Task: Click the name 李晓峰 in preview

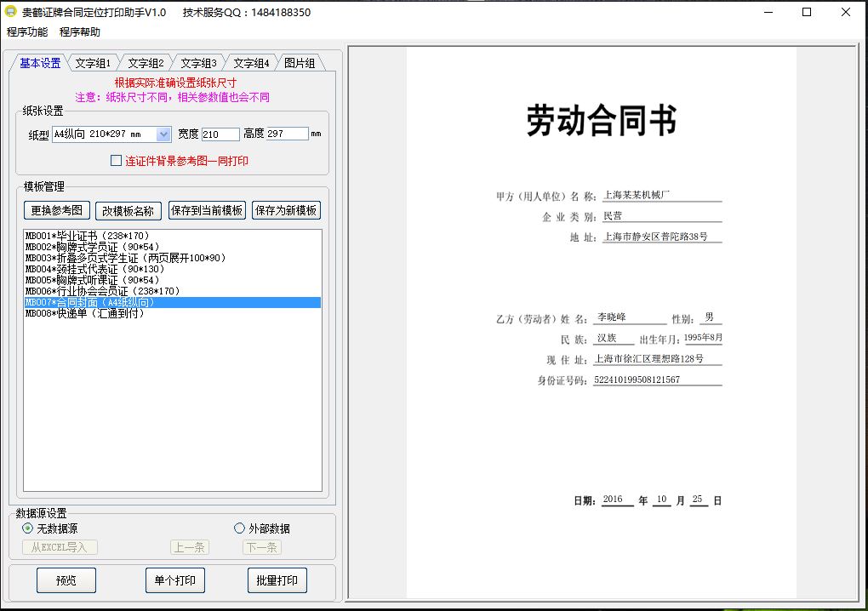Action: pyautogui.click(x=612, y=317)
